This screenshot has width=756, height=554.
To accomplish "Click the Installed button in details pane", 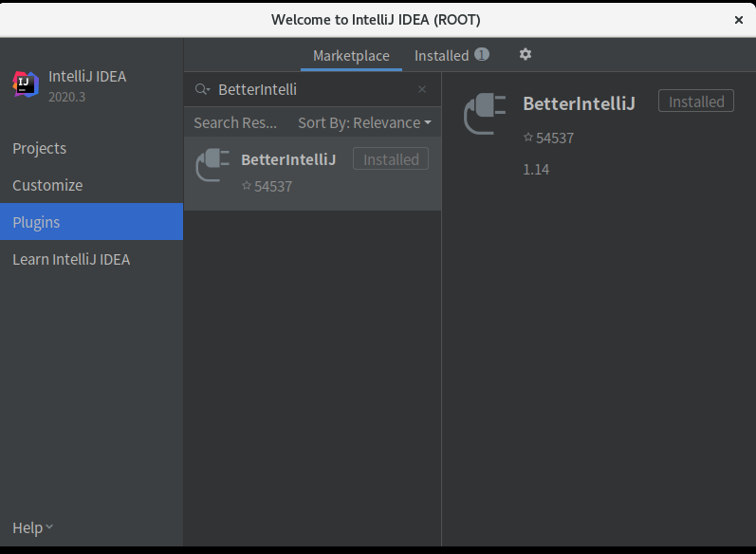I will click(695, 101).
